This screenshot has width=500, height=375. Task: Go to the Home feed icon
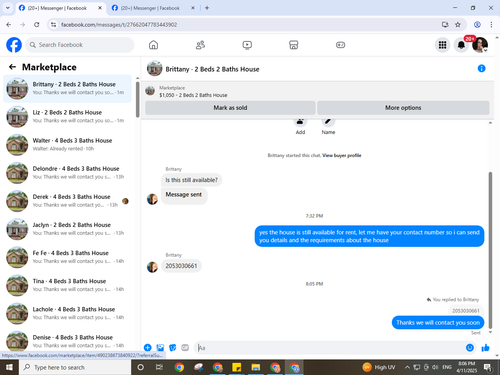[153, 45]
